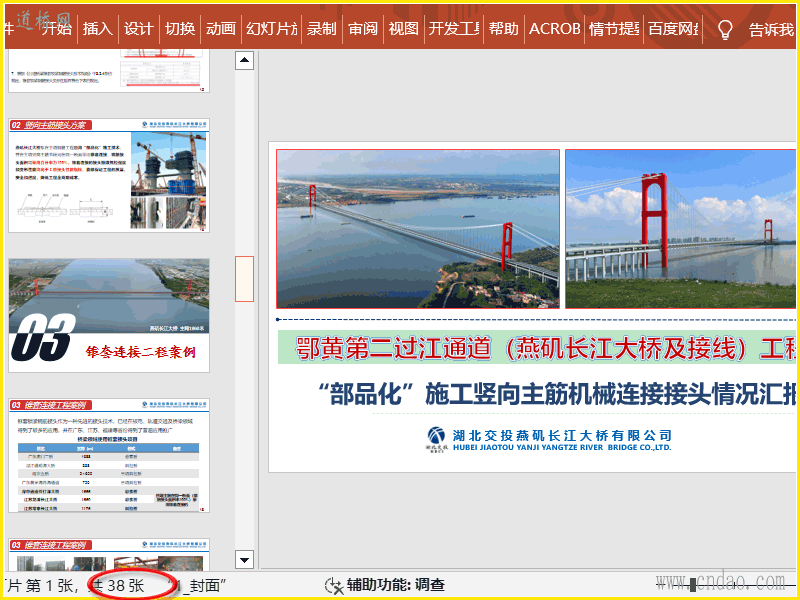Open the 开发工具 developer tab

coord(454,29)
